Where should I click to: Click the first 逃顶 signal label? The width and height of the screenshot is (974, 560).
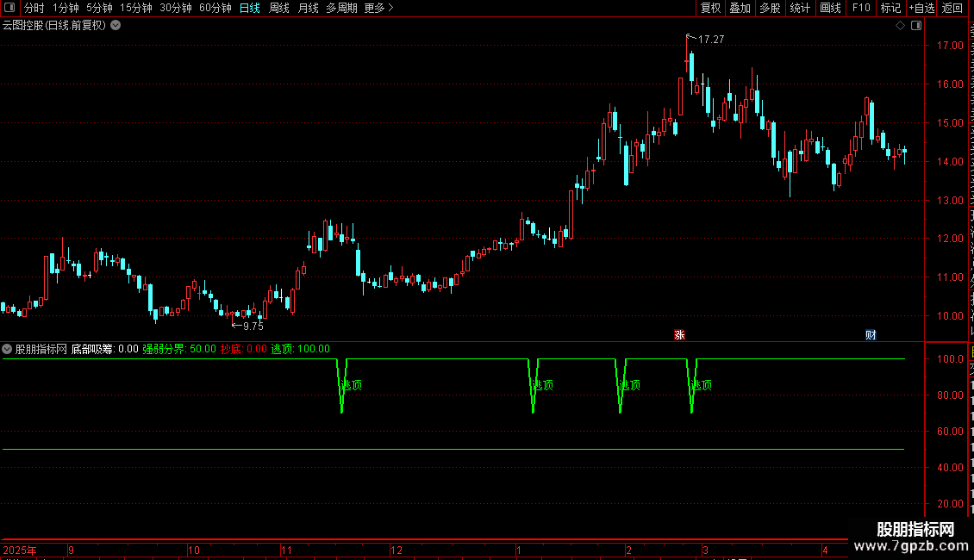(352, 385)
